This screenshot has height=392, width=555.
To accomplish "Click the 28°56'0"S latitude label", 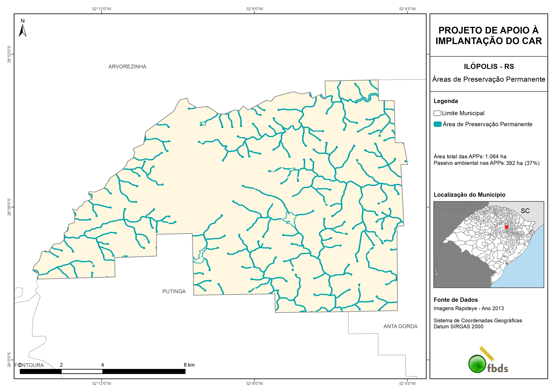I will (x=9, y=207).
